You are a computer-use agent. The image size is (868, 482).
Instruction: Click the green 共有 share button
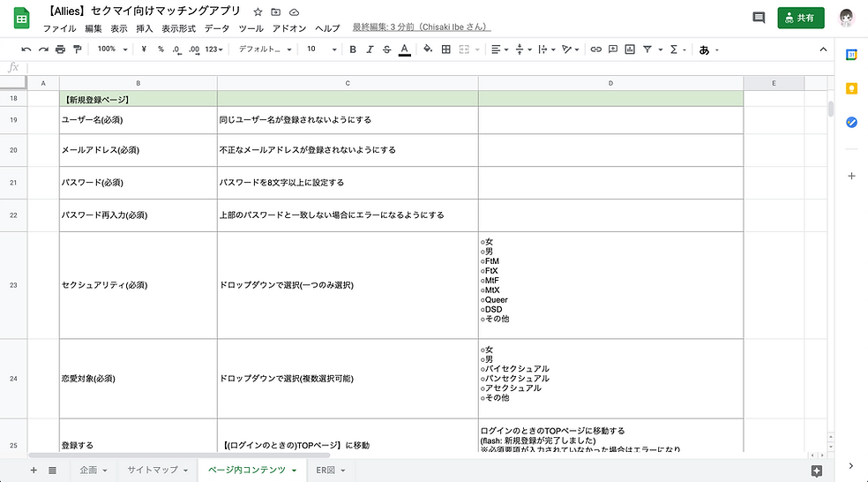tap(800, 18)
